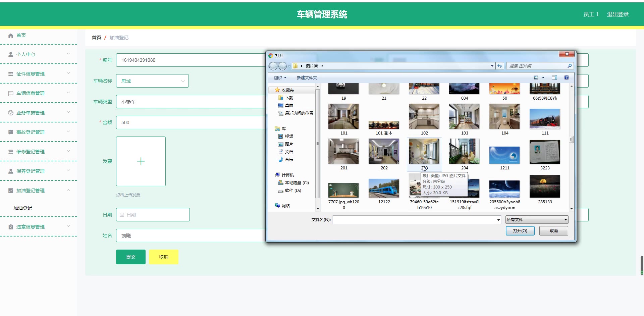Open 事故登记管理 in the sidebar

pos(31,132)
